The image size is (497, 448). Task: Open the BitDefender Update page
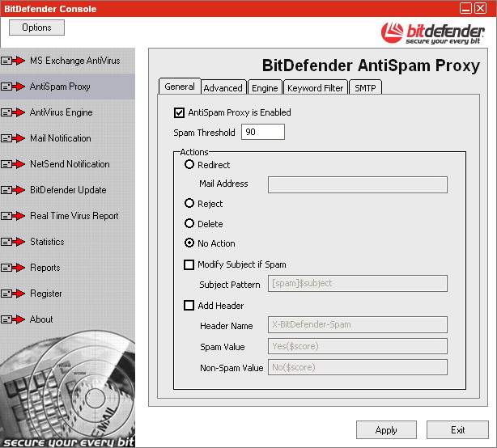pyautogui.click(x=68, y=190)
